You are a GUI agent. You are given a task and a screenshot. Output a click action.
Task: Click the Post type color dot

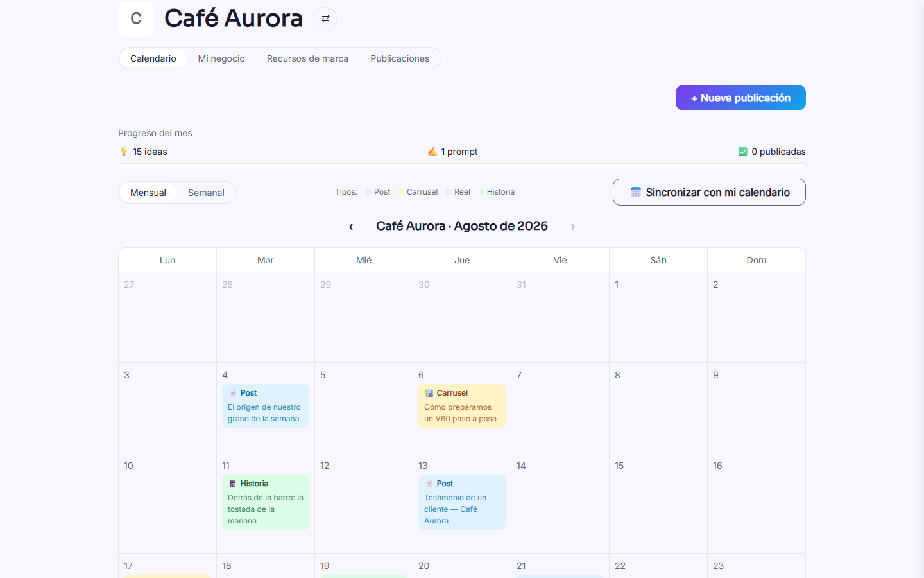368,192
